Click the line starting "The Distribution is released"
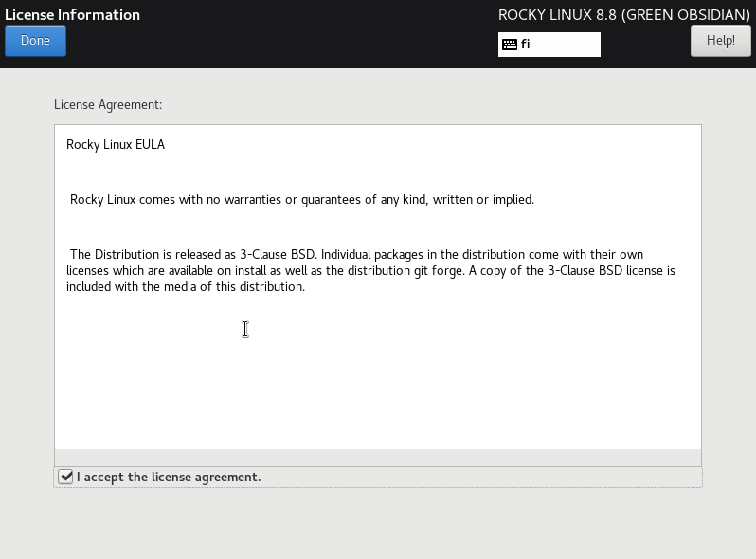The image size is (756, 559). tap(370, 255)
